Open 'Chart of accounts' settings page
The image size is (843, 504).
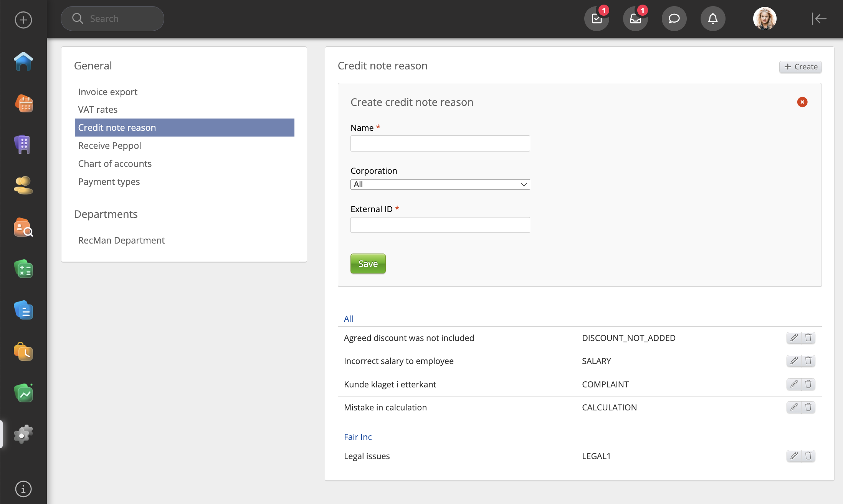pyautogui.click(x=115, y=164)
